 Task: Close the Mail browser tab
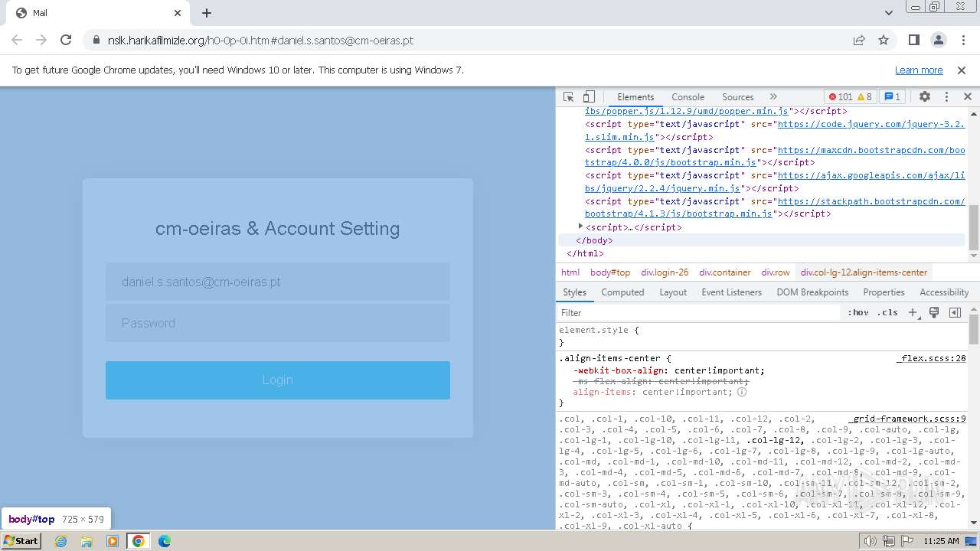(x=178, y=13)
